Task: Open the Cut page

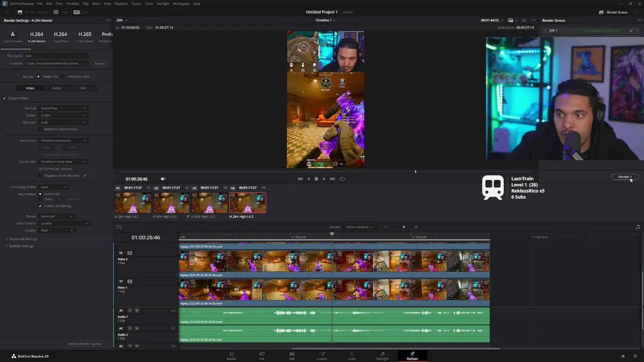Action: click(262, 356)
